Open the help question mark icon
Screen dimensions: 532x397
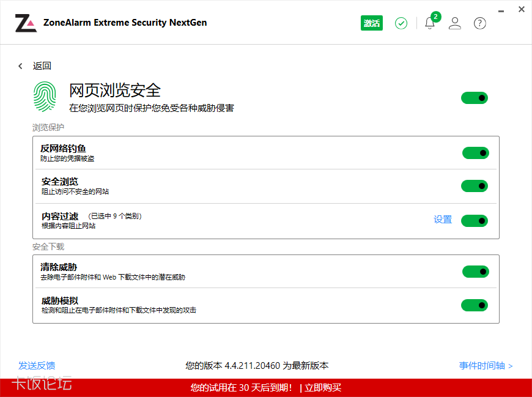coord(480,23)
